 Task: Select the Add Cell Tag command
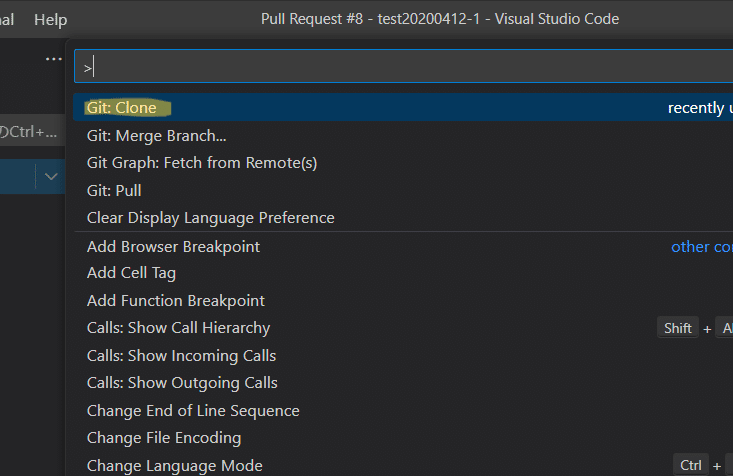pyautogui.click(x=131, y=272)
